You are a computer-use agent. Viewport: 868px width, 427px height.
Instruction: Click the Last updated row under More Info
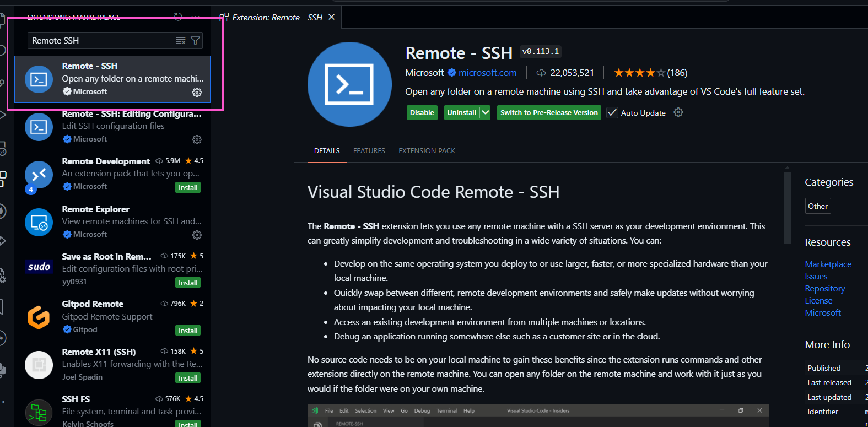pos(836,397)
